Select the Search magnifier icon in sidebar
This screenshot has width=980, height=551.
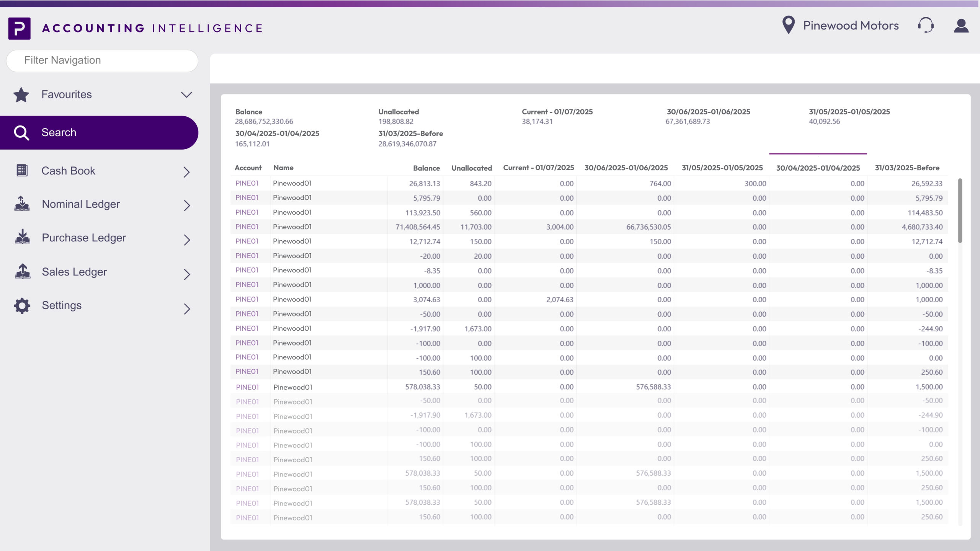pos(22,132)
